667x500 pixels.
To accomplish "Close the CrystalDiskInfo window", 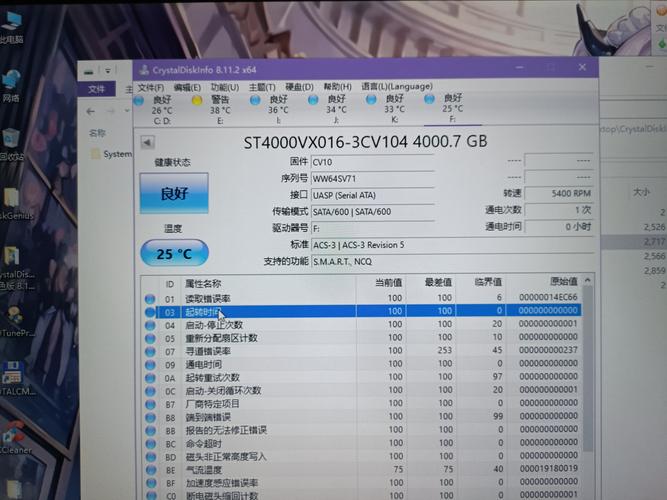I will (582, 67).
